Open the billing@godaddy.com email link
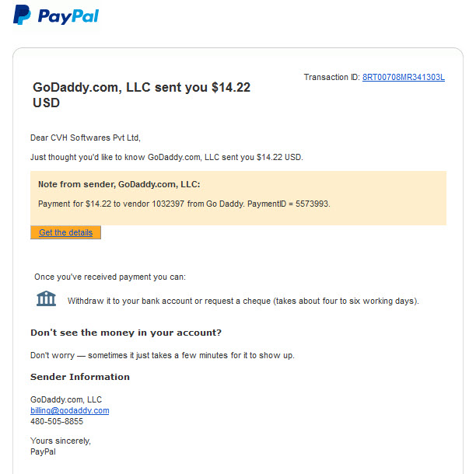476x474 pixels. [x=69, y=410]
